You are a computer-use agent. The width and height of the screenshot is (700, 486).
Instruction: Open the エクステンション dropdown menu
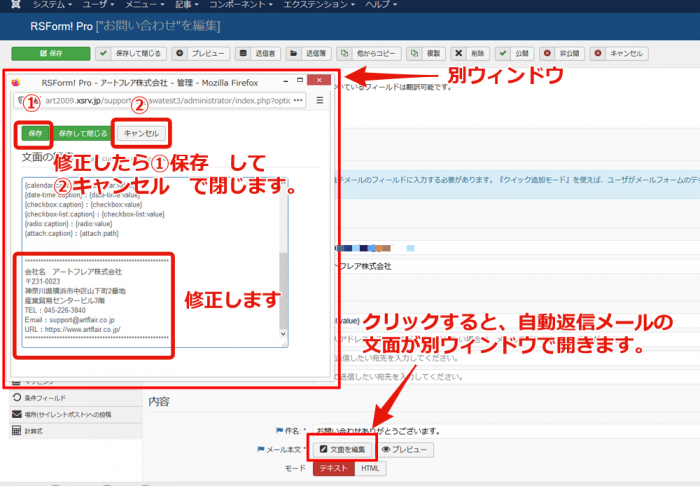319,4
